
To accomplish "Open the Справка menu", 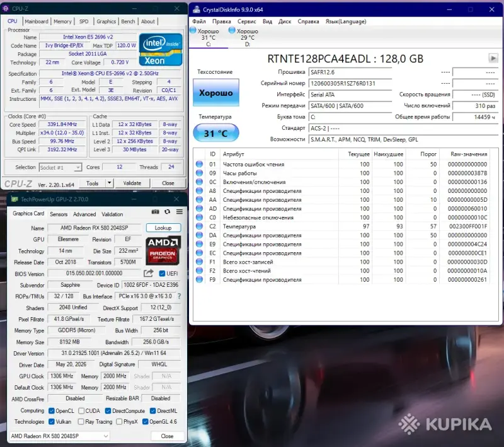I will pos(308,21).
